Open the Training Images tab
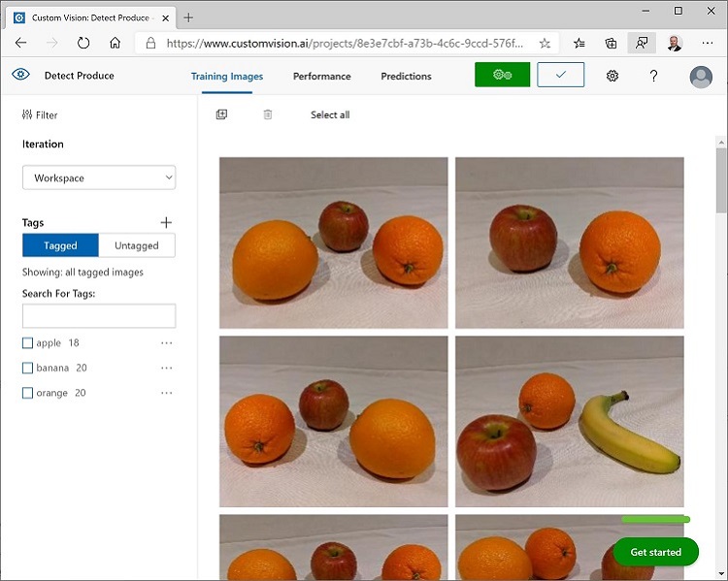728x581 pixels. pyautogui.click(x=227, y=76)
